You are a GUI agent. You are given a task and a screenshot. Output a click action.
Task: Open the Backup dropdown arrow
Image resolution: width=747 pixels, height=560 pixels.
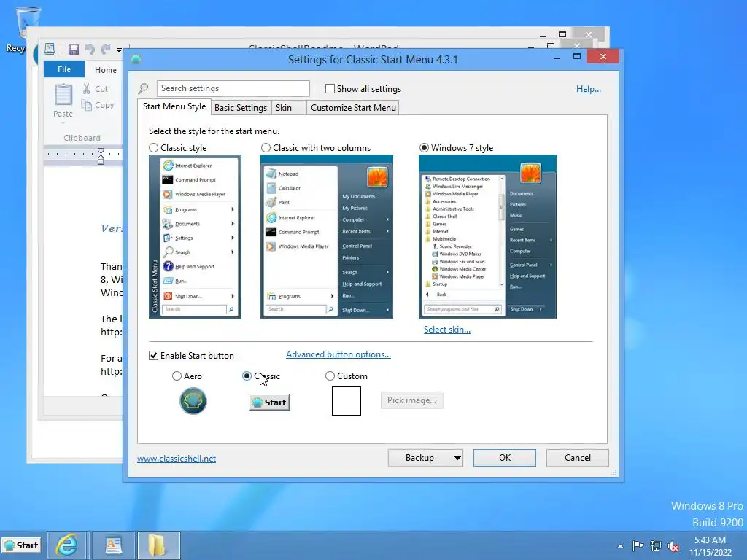pos(457,458)
